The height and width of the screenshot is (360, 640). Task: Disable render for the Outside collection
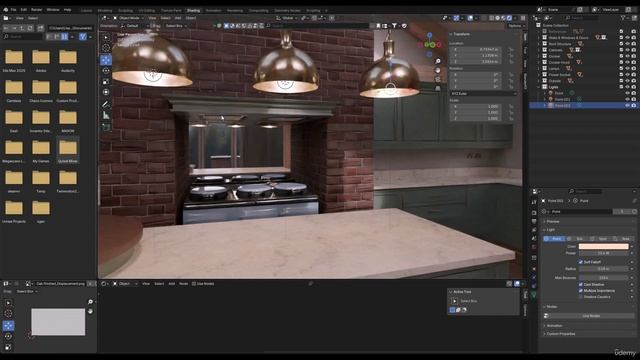(633, 81)
